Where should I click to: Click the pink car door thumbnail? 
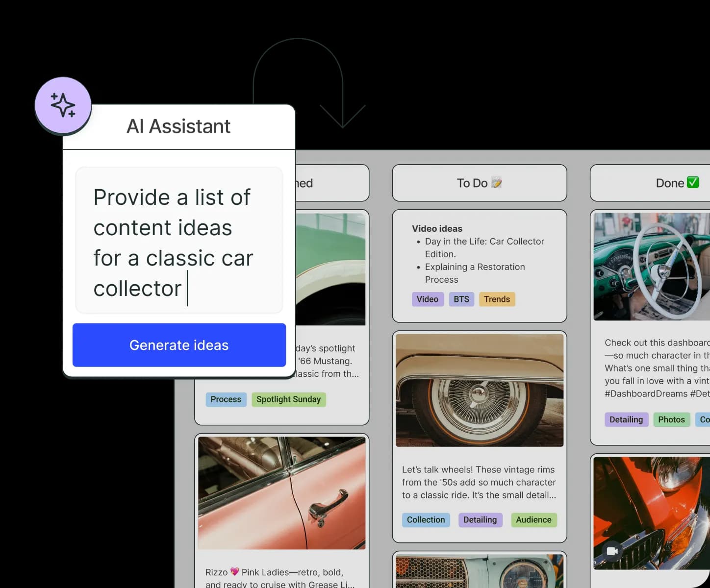(x=281, y=492)
